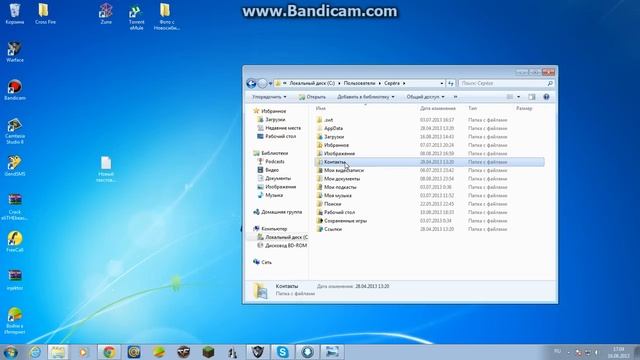Show more toolbar commands with the double chevron

(x=456, y=97)
